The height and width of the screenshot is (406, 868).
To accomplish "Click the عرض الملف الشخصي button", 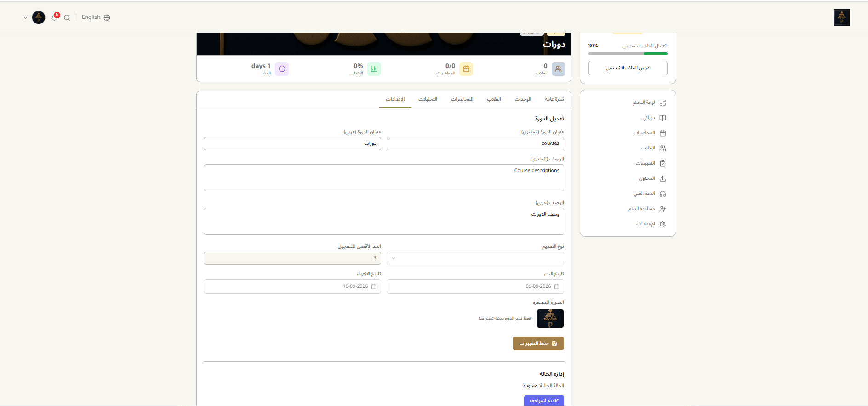I will tap(628, 68).
